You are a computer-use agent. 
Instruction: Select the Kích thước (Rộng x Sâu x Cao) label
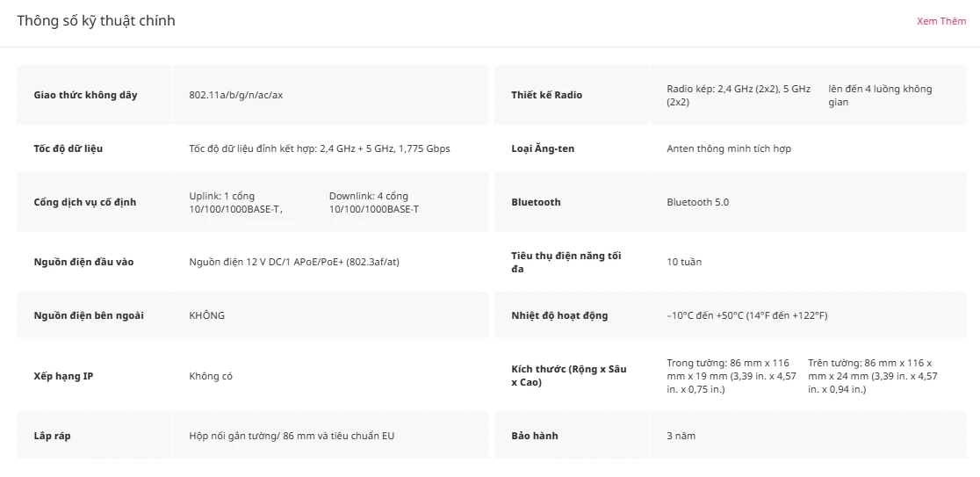(x=569, y=376)
